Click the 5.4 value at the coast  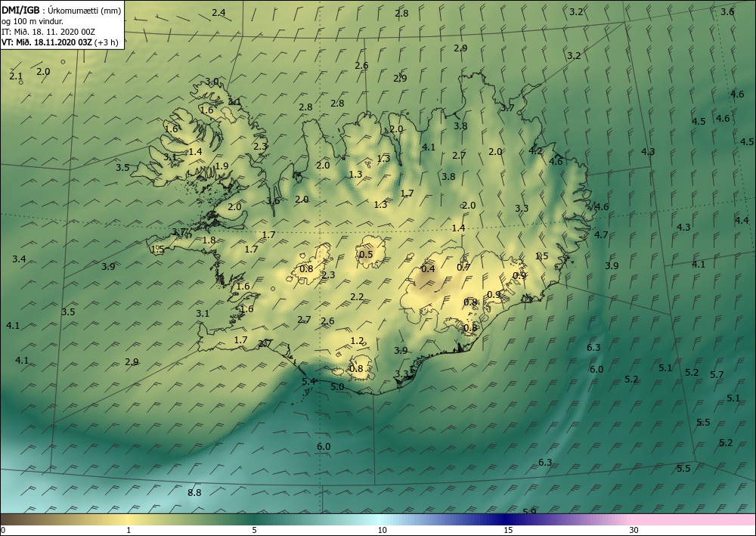pyautogui.click(x=308, y=381)
